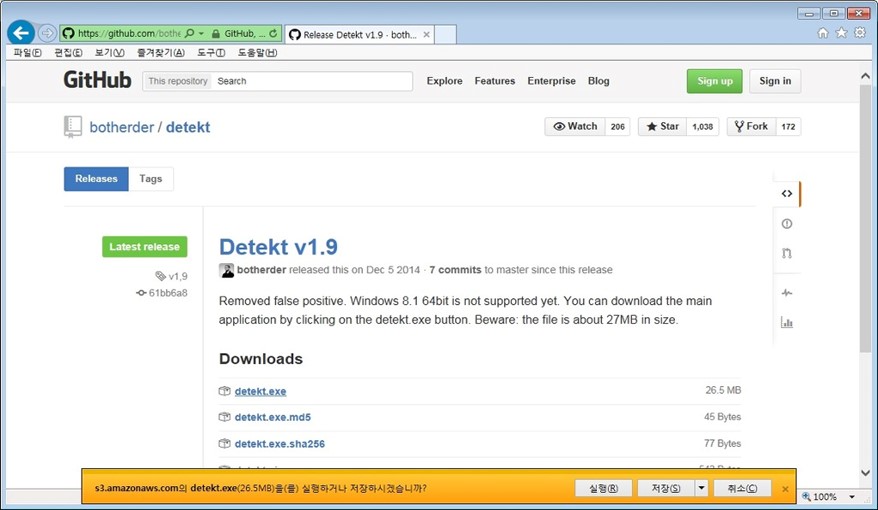Open the 파일(F) menu

click(27, 53)
